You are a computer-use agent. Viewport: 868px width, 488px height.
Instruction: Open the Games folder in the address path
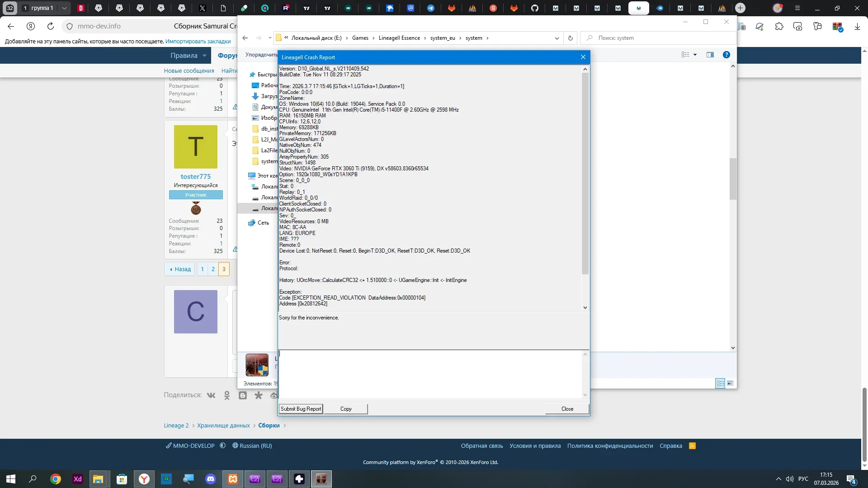pyautogui.click(x=360, y=38)
